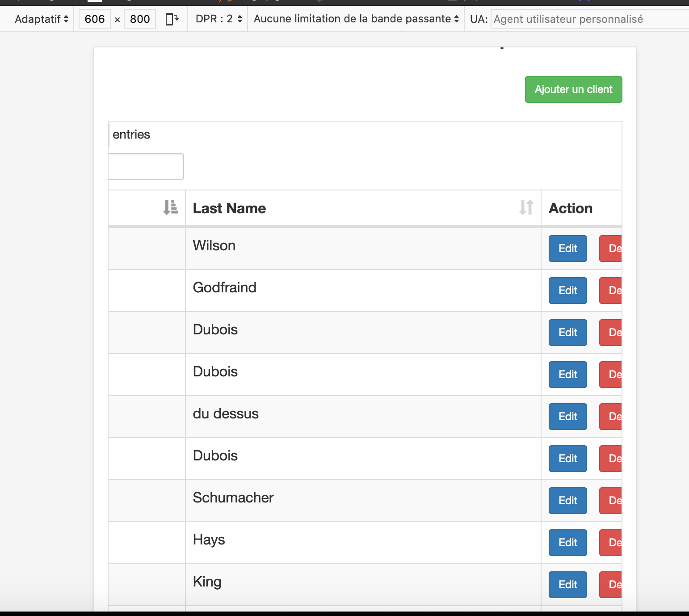Delete the Wilson row
The width and height of the screenshot is (689, 616).
click(611, 249)
